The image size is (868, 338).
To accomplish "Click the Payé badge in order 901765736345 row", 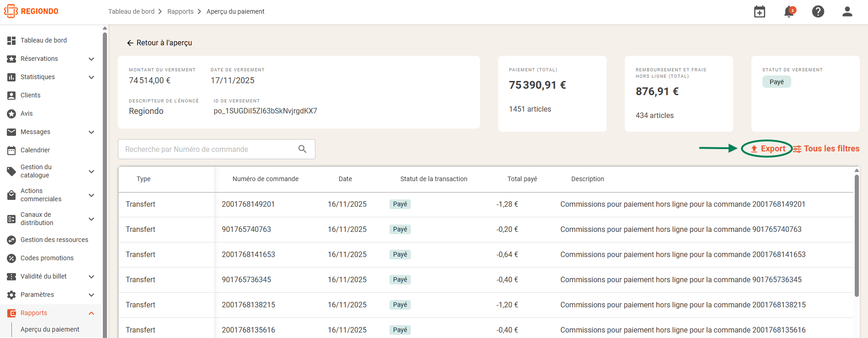I will click(x=400, y=279).
